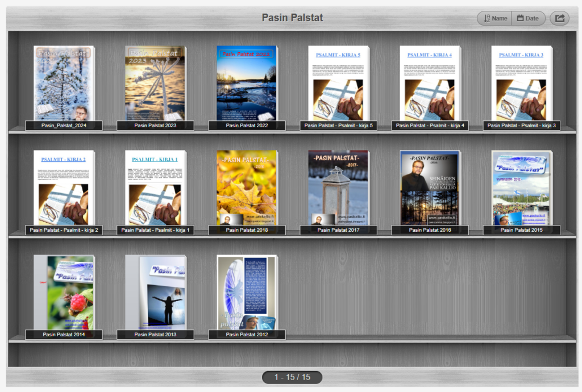Image resolution: width=582 pixels, height=392 pixels.
Task: Open the Pasin Palstat 2015 book cover
Action: [x=521, y=187]
